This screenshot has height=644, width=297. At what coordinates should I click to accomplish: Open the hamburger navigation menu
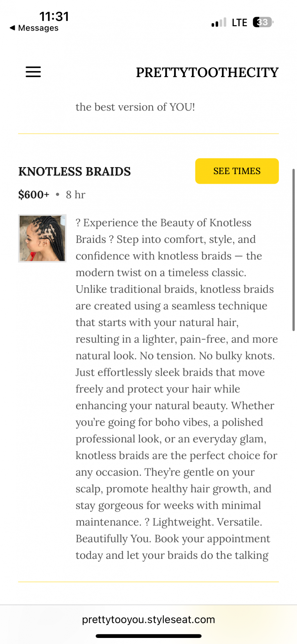[x=33, y=72]
